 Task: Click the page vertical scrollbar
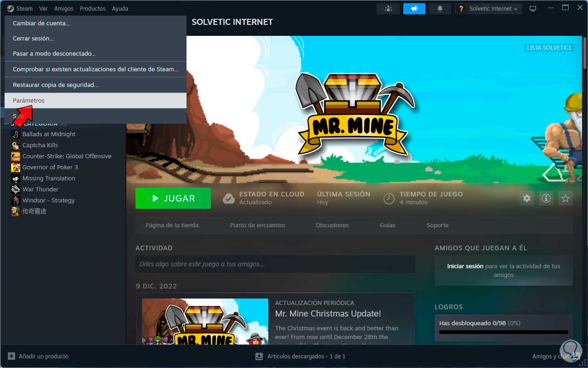tap(584, 52)
